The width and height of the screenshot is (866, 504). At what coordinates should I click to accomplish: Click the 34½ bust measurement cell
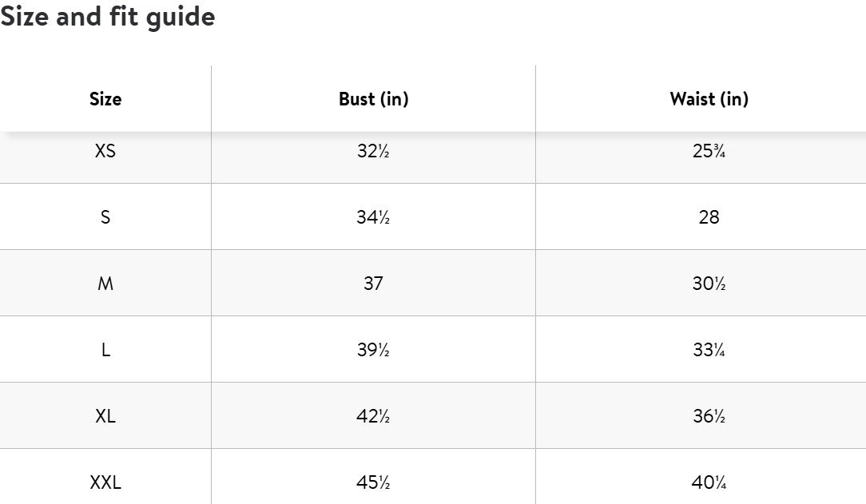[373, 217]
